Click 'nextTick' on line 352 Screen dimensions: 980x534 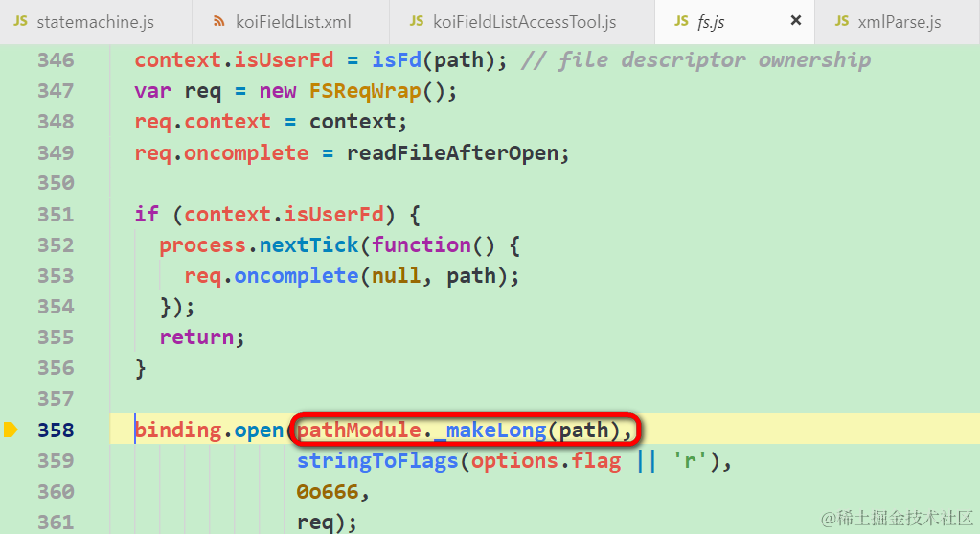[x=308, y=244]
